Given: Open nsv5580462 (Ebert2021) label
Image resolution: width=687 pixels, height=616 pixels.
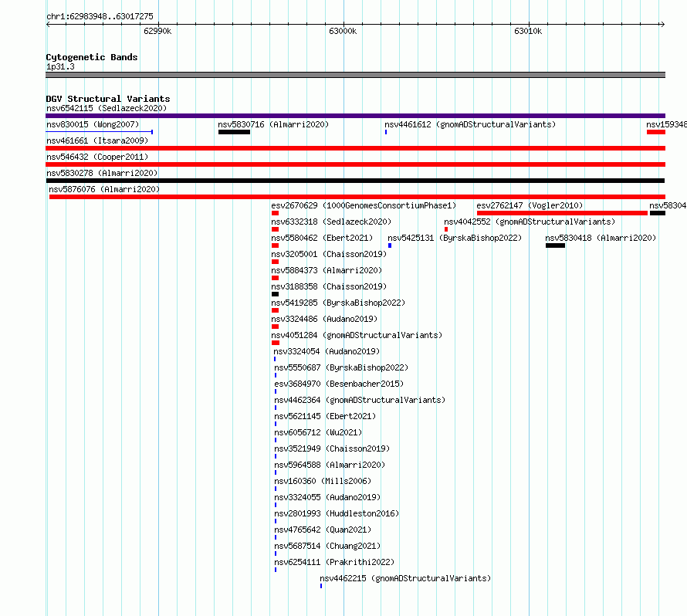Looking at the screenshot, I should click(x=322, y=238).
